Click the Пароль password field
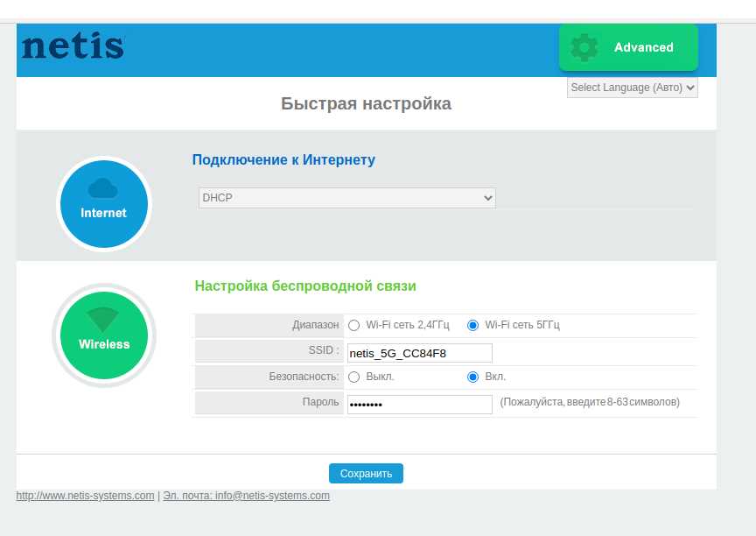756x536 pixels. click(x=419, y=405)
